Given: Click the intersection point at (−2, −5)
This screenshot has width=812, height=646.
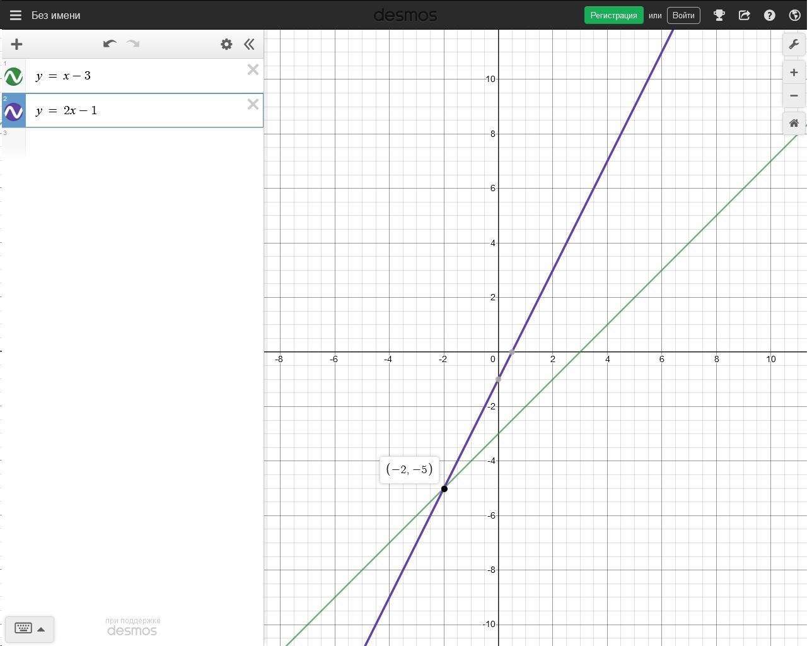Looking at the screenshot, I should (x=444, y=488).
